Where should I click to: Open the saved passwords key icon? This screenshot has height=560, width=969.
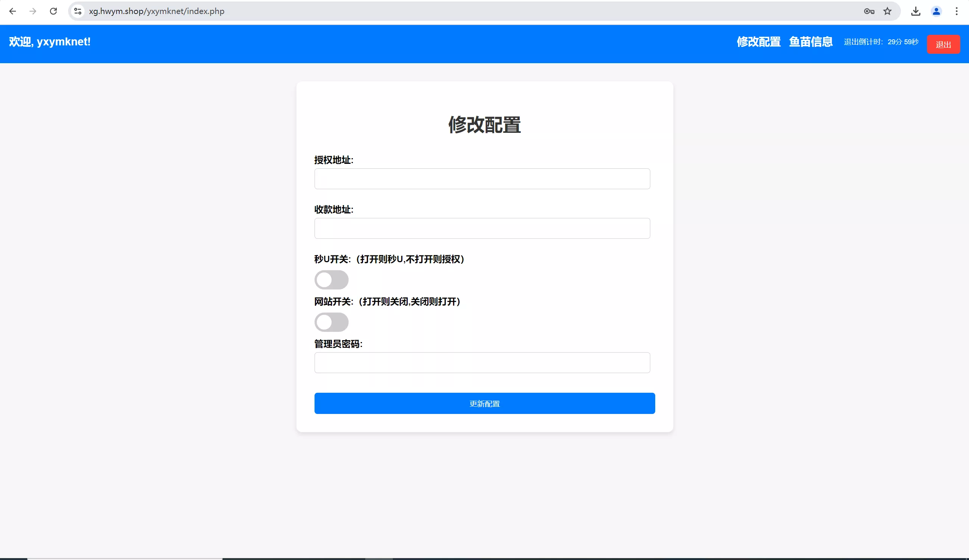tap(868, 11)
